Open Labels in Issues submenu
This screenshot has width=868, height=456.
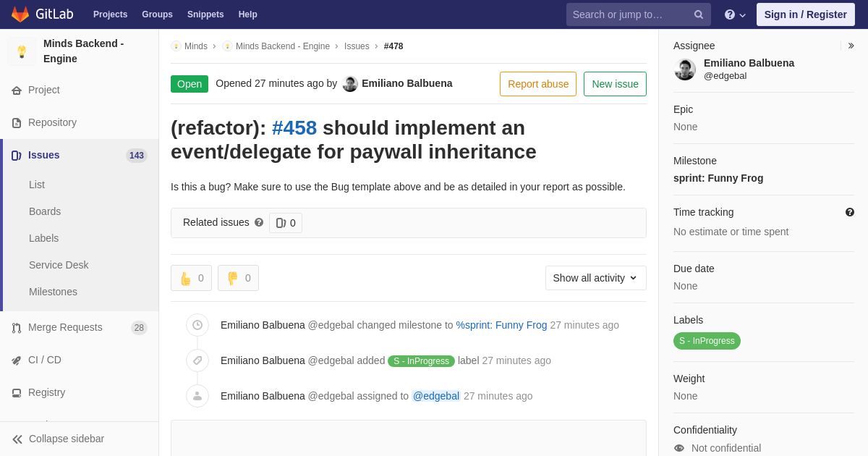click(x=43, y=238)
